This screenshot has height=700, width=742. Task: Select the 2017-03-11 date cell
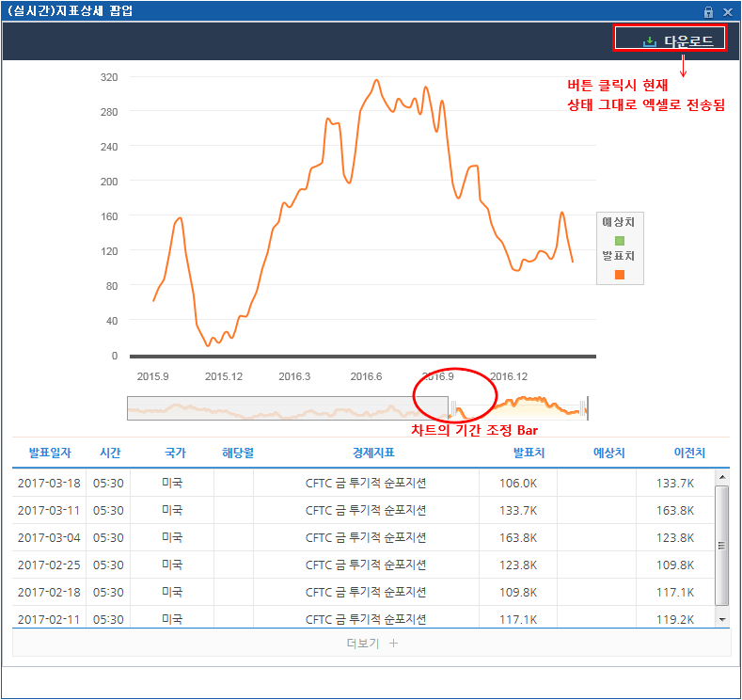pyautogui.click(x=49, y=511)
